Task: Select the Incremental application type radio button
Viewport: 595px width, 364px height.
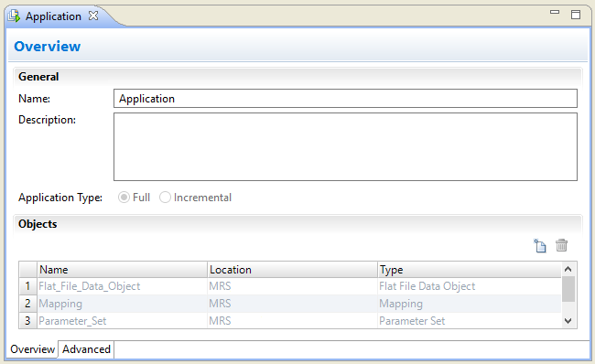Action: pyautogui.click(x=165, y=198)
